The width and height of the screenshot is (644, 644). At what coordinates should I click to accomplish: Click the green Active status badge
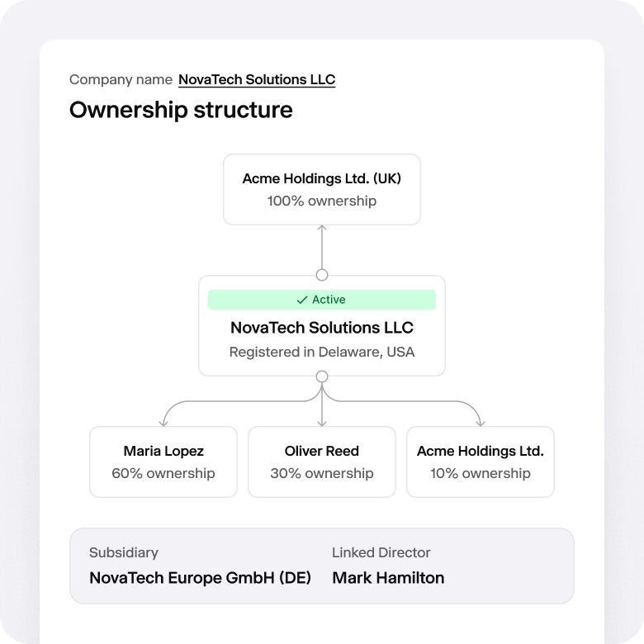322,300
